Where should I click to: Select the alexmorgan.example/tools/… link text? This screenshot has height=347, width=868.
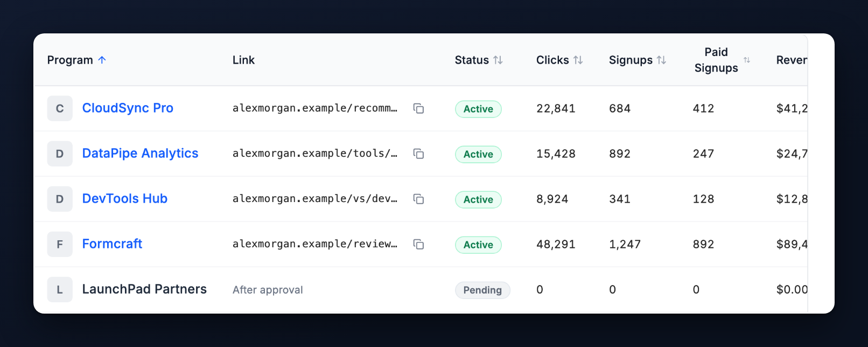point(315,154)
